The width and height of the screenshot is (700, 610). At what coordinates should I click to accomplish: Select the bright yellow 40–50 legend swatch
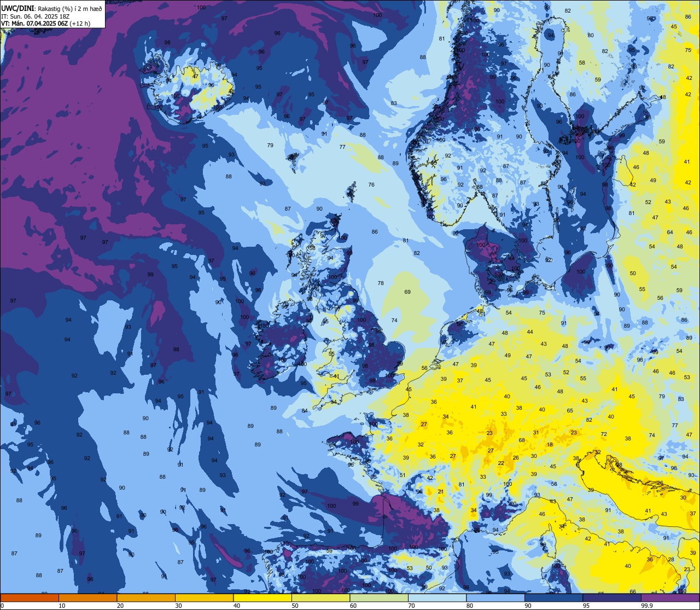tap(262, 597)
